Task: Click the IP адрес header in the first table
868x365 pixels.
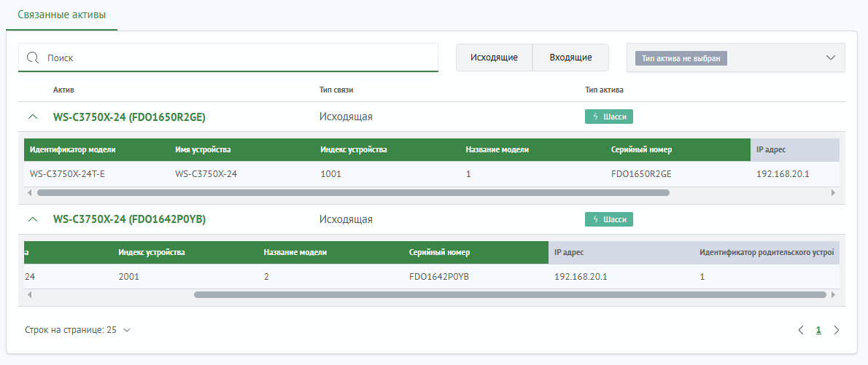Action: pos(771,150)
